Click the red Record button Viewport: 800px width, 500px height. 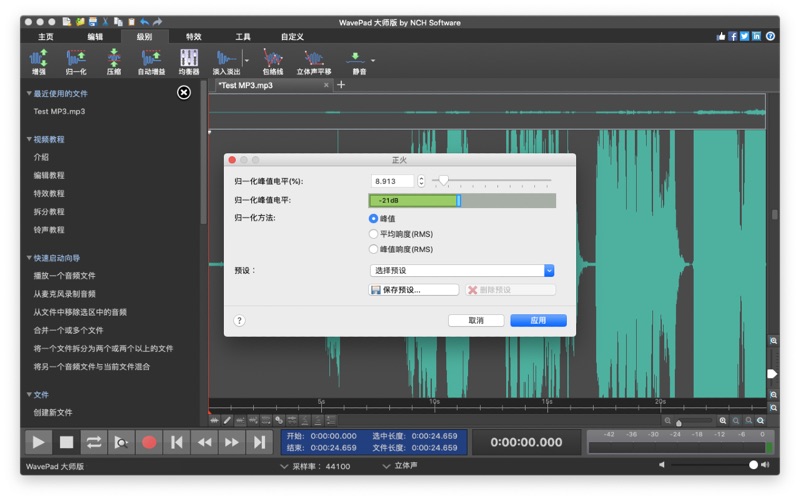pyautogui.click(x=149, y=441)
